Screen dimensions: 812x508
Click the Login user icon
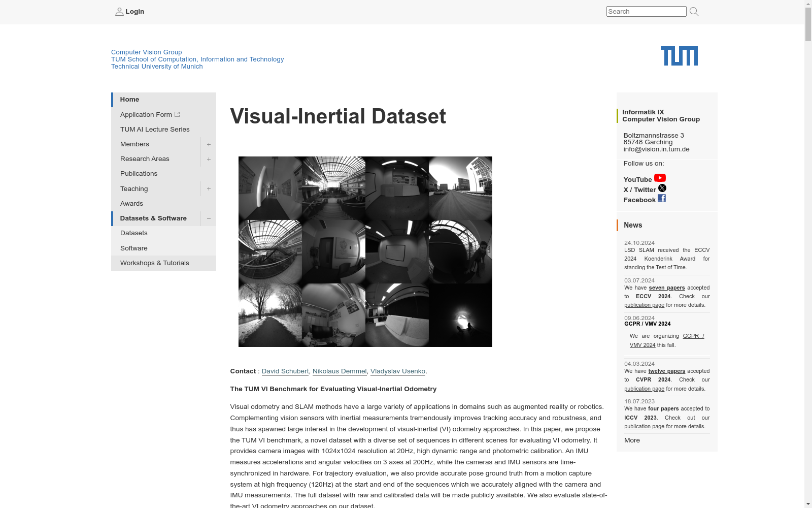tap(119, 12)
